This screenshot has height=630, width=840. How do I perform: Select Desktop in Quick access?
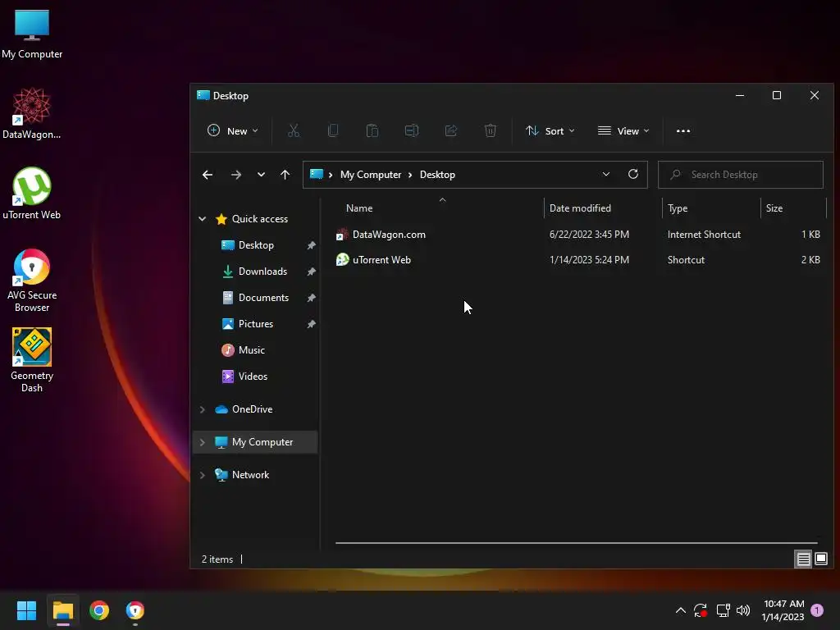pyautogui.click(x=256, y=244)
